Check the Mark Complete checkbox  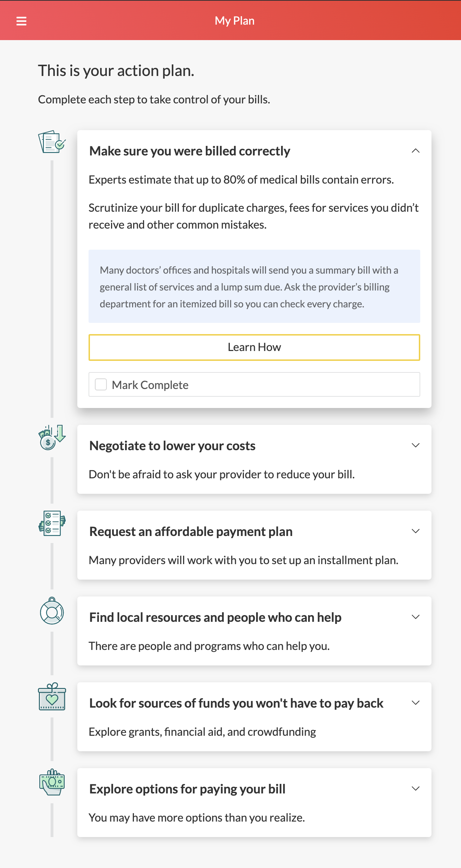click(x=101, y=384)
